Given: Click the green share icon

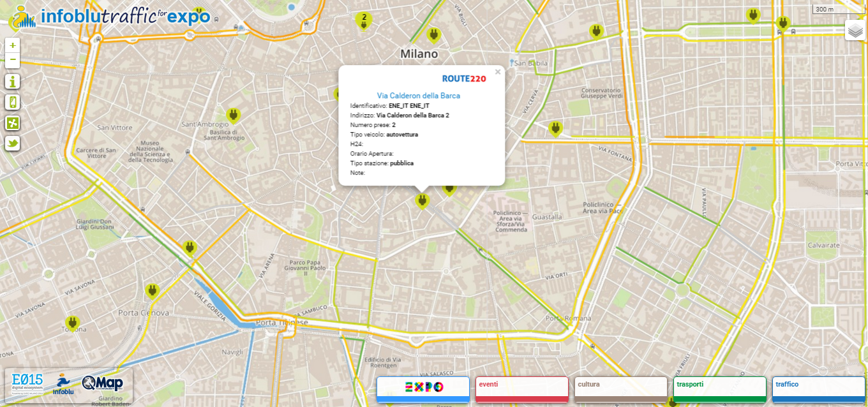Looking at the screenshot, I should pyautogui.click(x=12, y=122).
